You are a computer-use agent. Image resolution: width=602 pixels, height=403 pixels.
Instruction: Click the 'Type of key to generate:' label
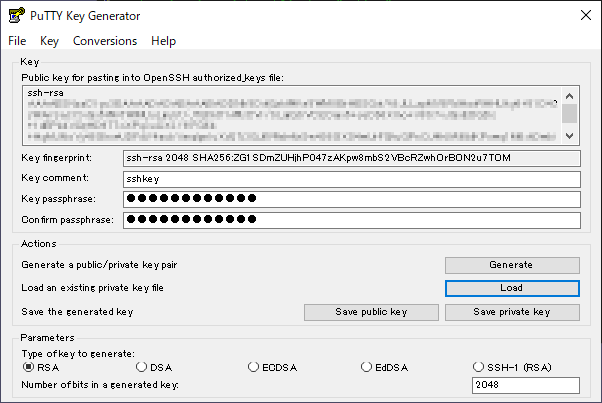point(78,353)
